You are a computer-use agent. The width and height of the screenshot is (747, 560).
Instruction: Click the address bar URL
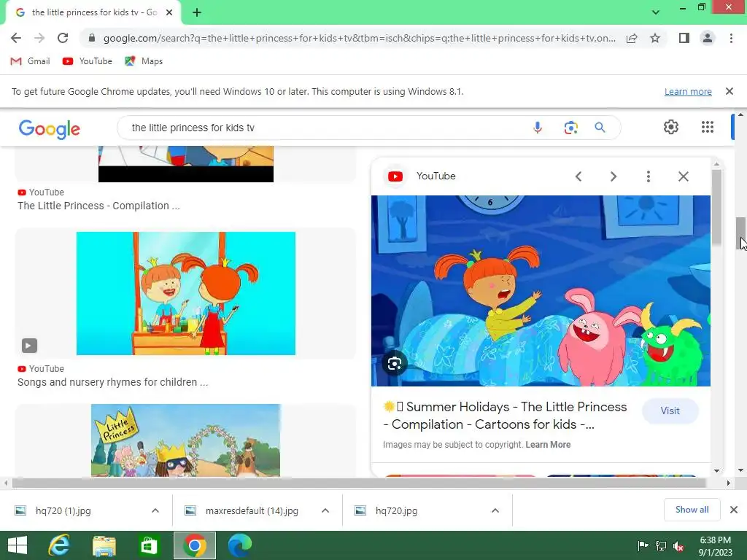(x=359, y=38)
